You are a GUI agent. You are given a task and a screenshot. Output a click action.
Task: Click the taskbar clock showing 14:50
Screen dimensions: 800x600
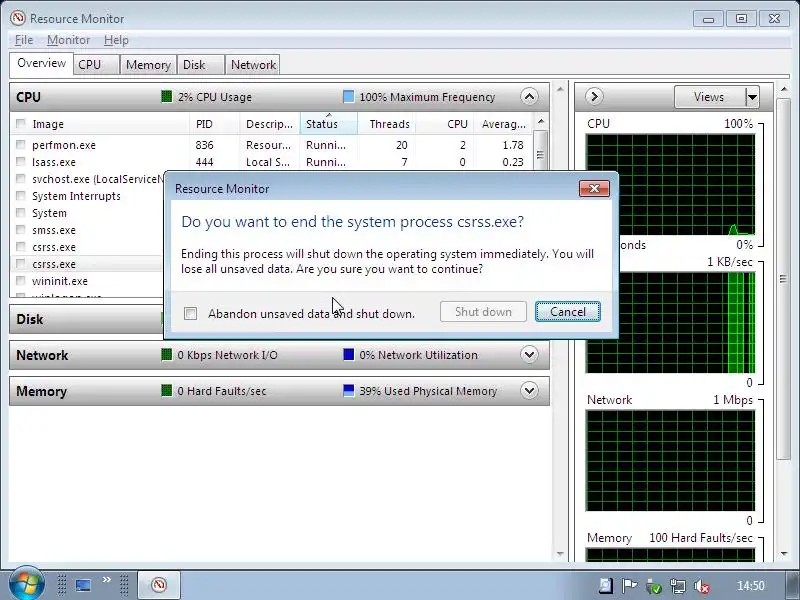[751, 586]
